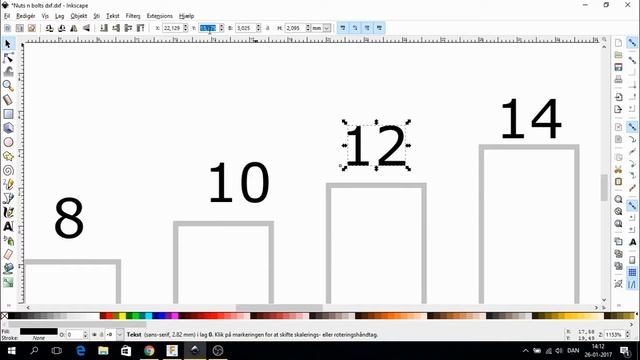Click the Y coordinate input field
Screen dimensions: 640x360
tap(209, 28)
